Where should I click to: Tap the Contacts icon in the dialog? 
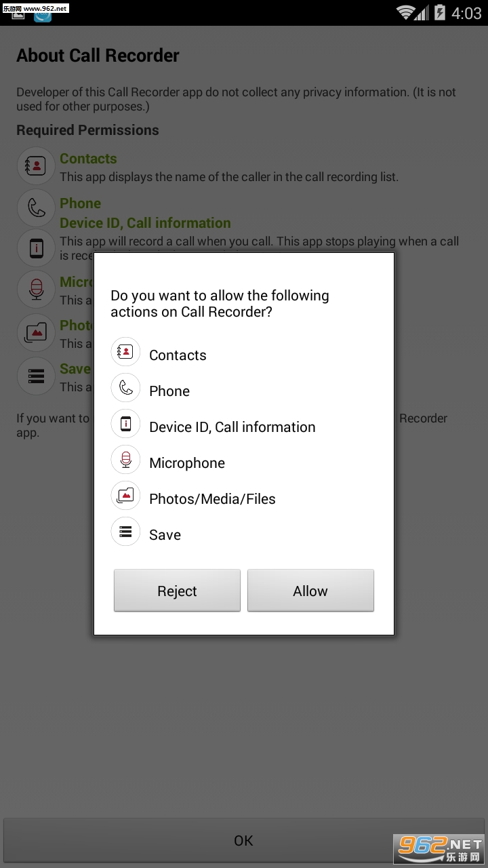[125, 352]
